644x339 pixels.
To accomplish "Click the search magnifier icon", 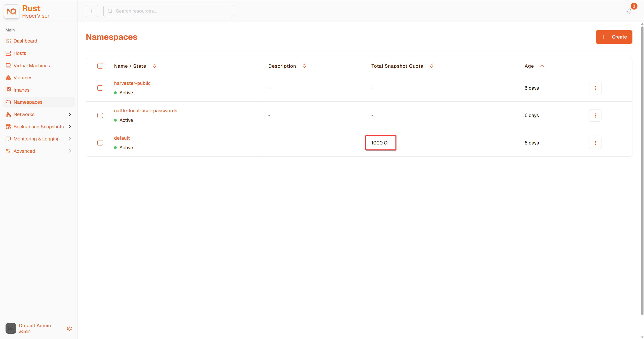I will [x=110, y=11].
